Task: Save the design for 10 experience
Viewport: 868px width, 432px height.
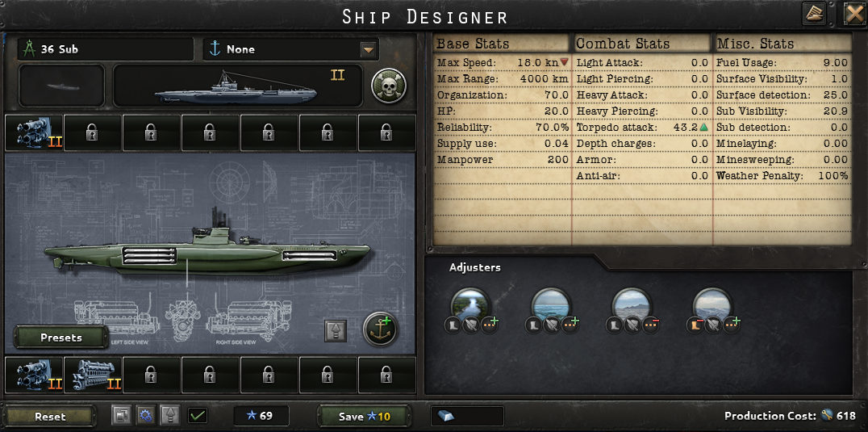Action: tap(363, 417)
